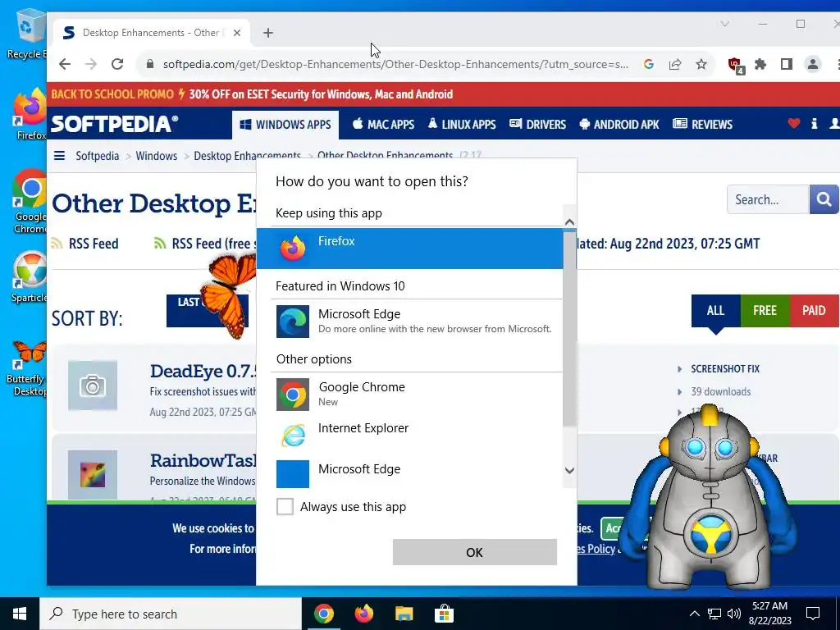The height and width of the screenshot is (630, 840).
Task: Click the red heart icon in Softpedia header
Action: tap(794, 124)
